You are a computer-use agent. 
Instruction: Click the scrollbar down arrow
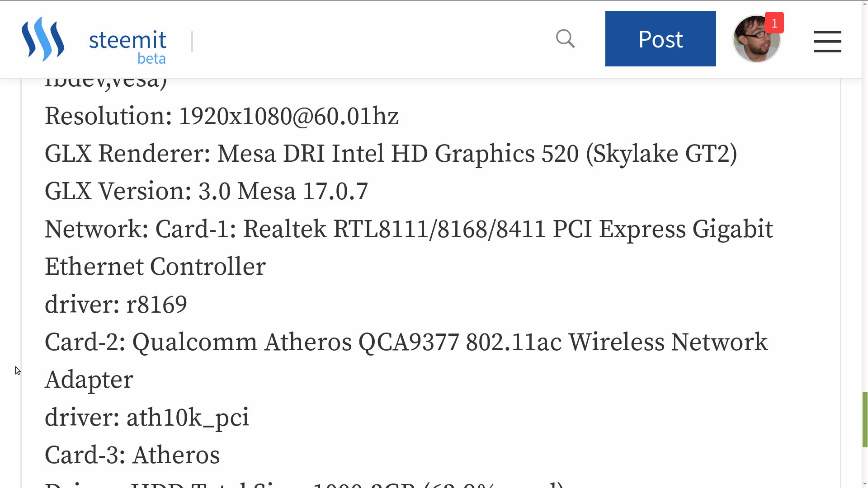click(x=865, y=483)
